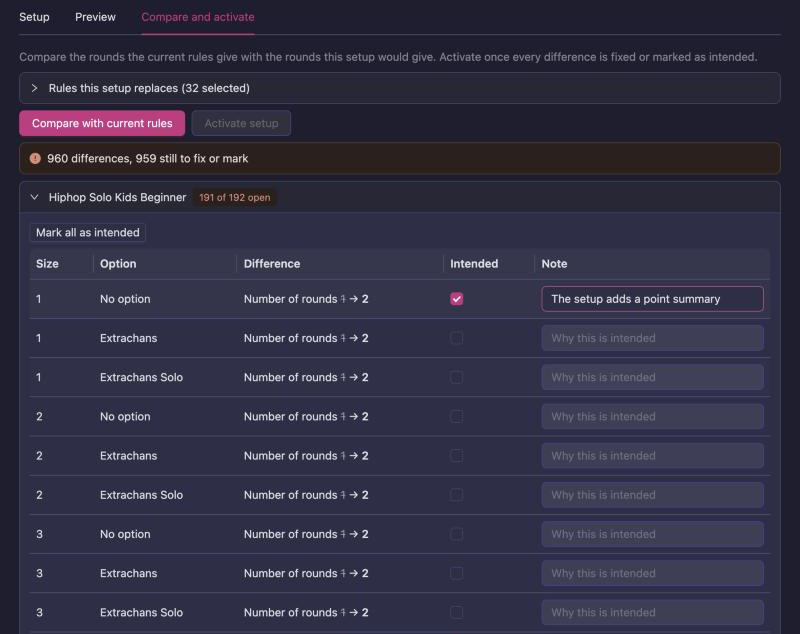Click the '191 of 192 open' badge
Viewport: 800px width, 634px height.
235,197
